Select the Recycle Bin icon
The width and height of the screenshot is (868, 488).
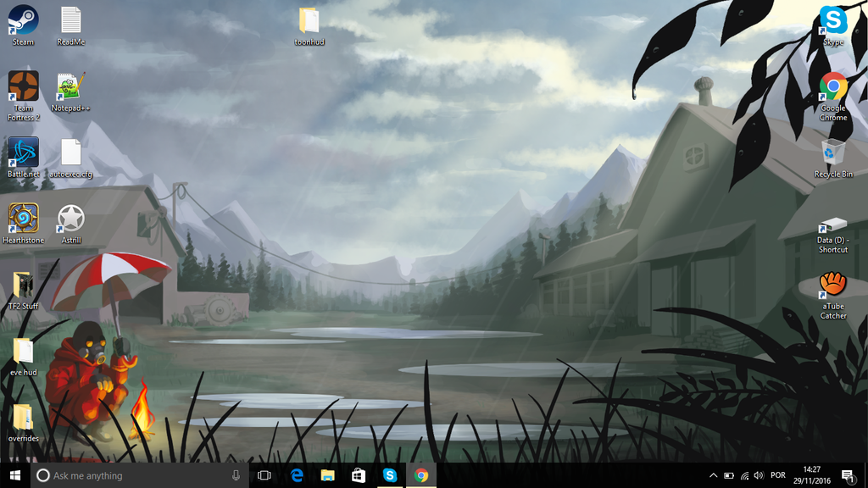pyautogui.click(x=833, y=158)
